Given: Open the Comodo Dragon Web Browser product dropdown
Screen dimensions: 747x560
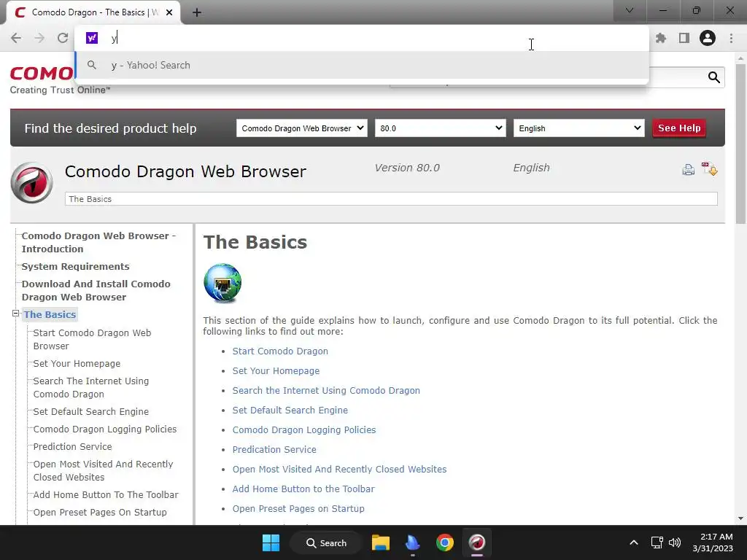Looking at the screenshot, I should click(302, 128).
